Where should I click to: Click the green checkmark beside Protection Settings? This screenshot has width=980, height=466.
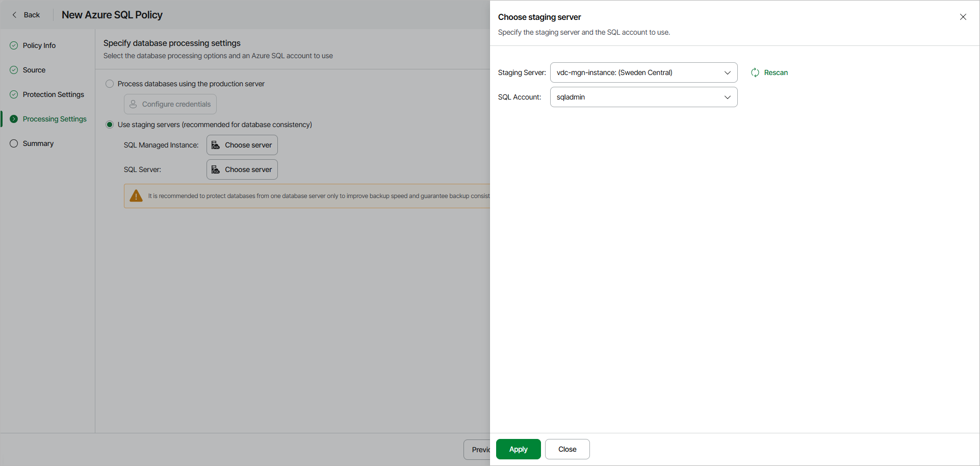(13, 94)
